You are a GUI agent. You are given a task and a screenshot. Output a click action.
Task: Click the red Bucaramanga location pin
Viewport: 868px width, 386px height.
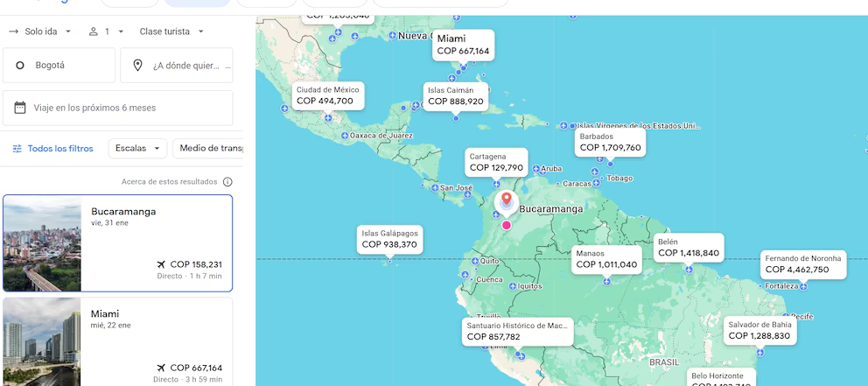coord(506,199)
